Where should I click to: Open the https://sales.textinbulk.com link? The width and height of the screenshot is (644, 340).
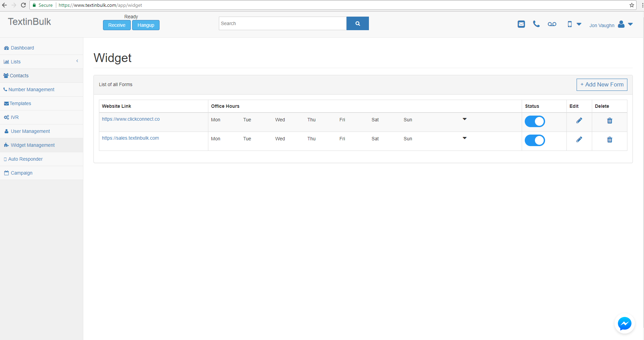130,138
